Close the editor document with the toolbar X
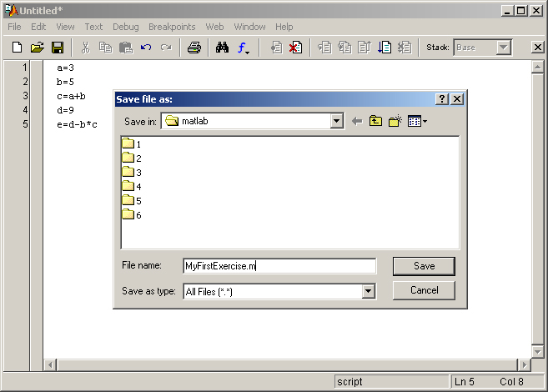The image size is (548, 392). click(x=537, y=48)
